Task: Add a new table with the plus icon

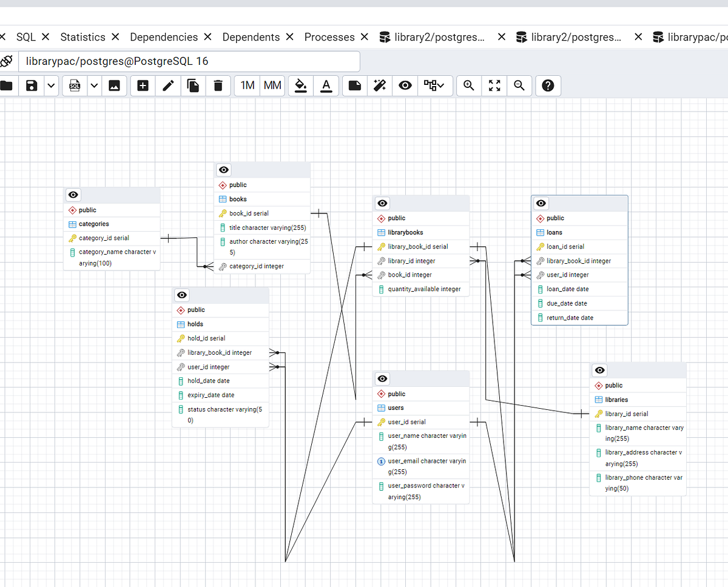Action: 142,86
